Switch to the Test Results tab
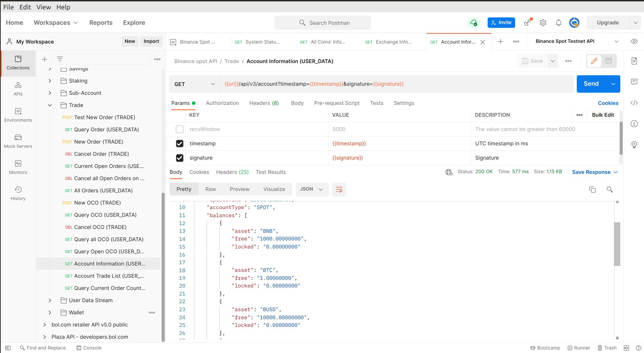 pos(271,172)
